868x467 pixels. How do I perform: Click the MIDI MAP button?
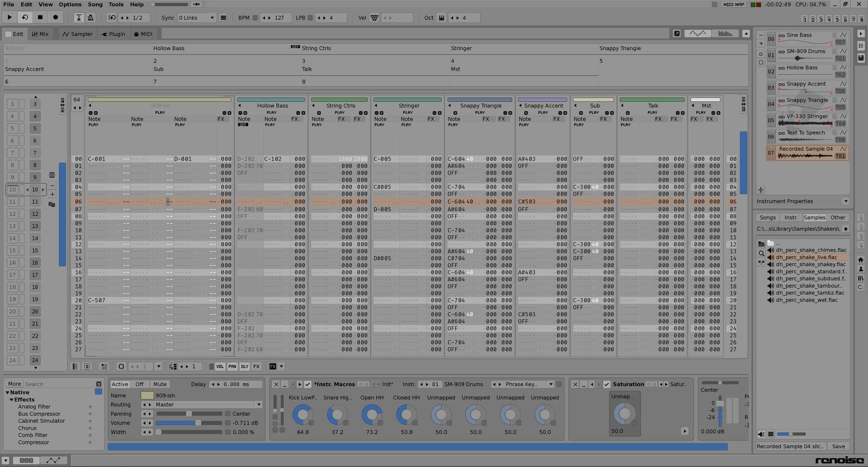click(x=733, y=5)
